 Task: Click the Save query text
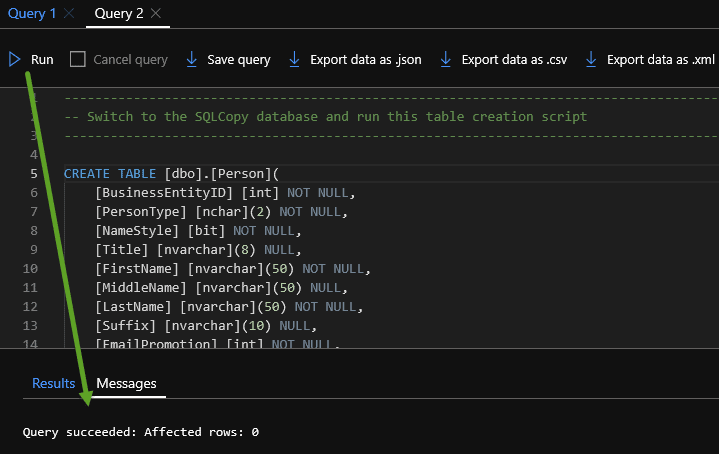(239, 60)
